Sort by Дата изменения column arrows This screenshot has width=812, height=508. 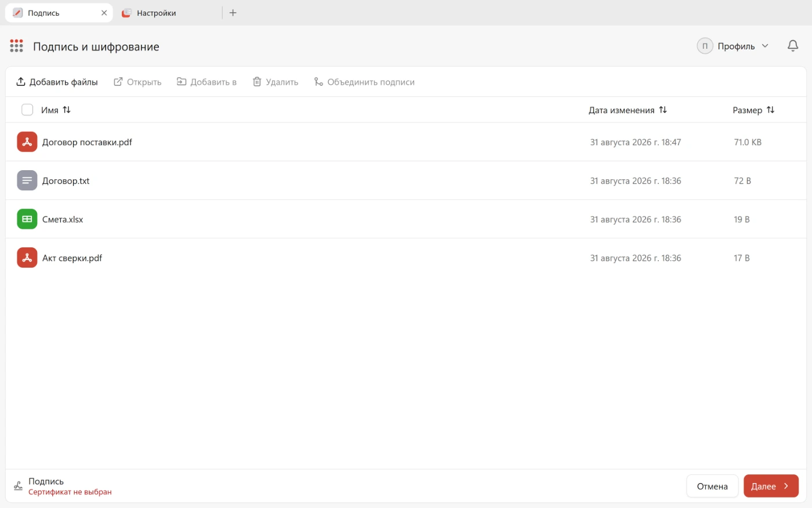(663, 110)
